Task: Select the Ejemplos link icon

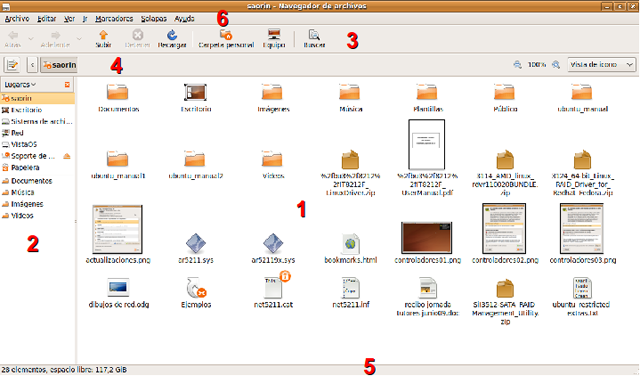Action: pyautogui.click(x=196, y=288)
